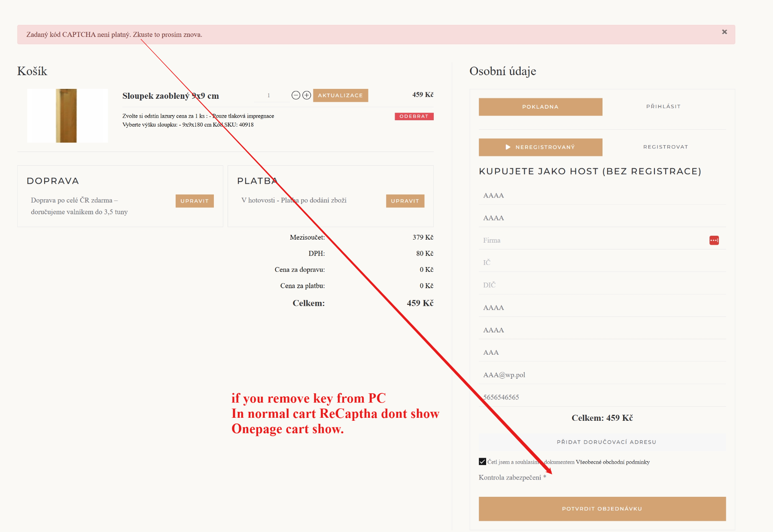The width and height of the screenshot is (773, 532).
Task: Expand PŘIDAT DORUČOVACÍ ADRESU section
Action: coord(606,442)
